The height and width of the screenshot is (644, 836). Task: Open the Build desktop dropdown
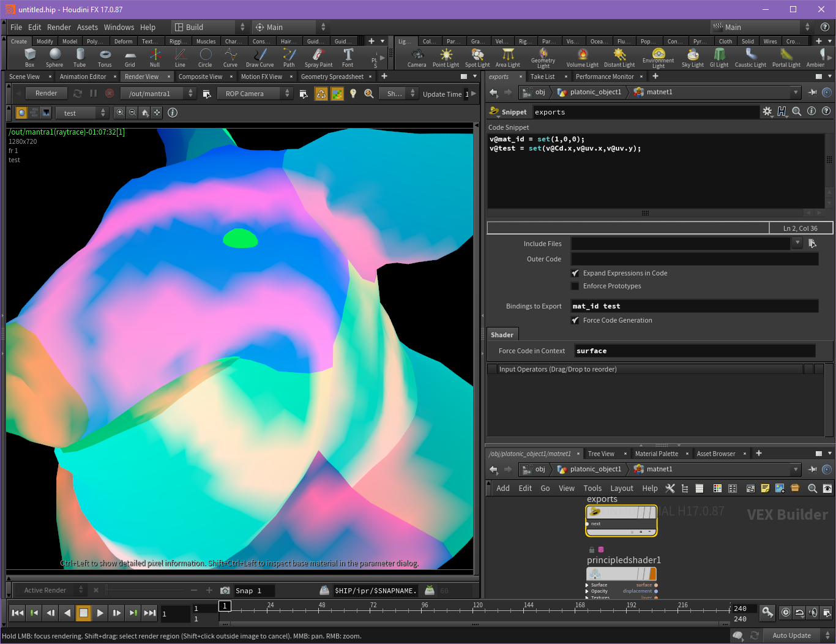209,27
